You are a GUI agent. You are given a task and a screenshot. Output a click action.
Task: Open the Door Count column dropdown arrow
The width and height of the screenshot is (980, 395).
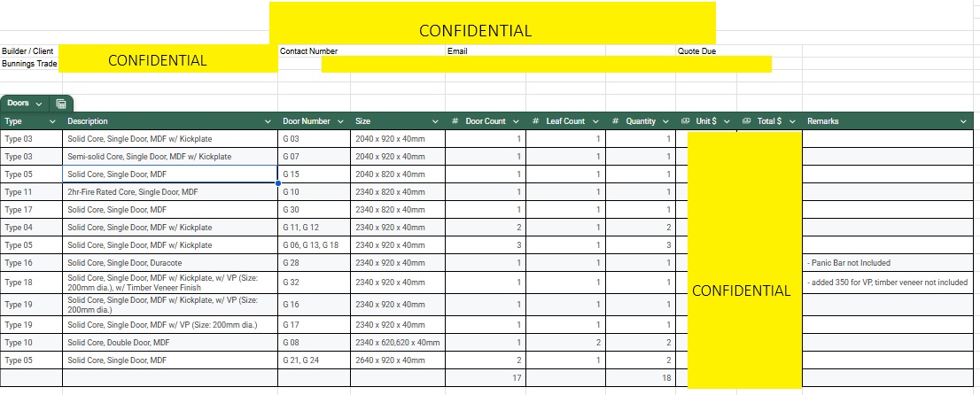coord(517,121)
